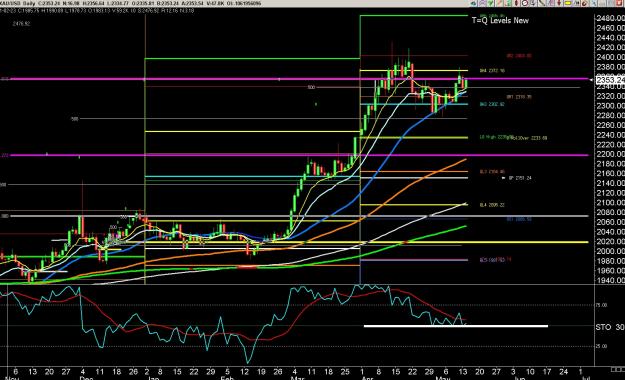Select the white line in the stochastic panel
The width and height of the screenshot is (625, 380).
[x=456, y=326]
